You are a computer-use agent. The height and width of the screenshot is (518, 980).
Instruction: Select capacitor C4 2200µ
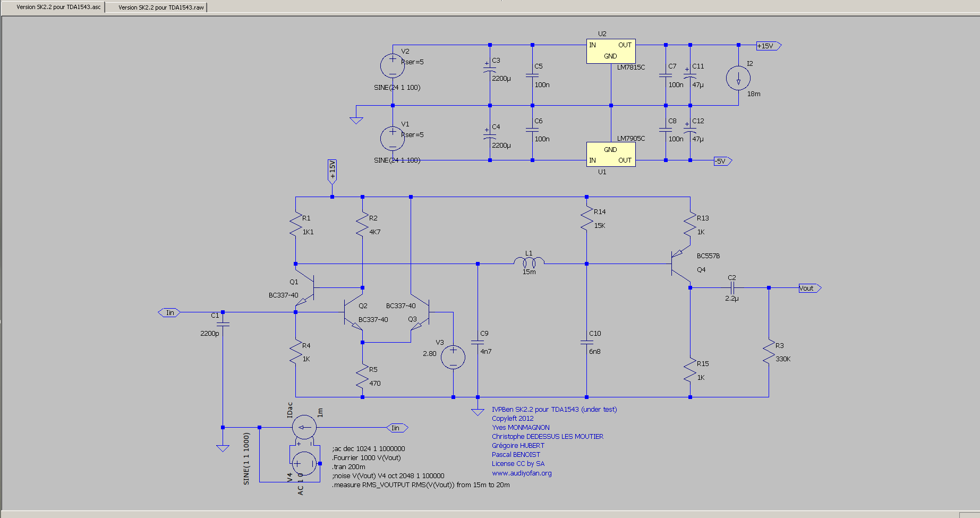click(490, 136)
